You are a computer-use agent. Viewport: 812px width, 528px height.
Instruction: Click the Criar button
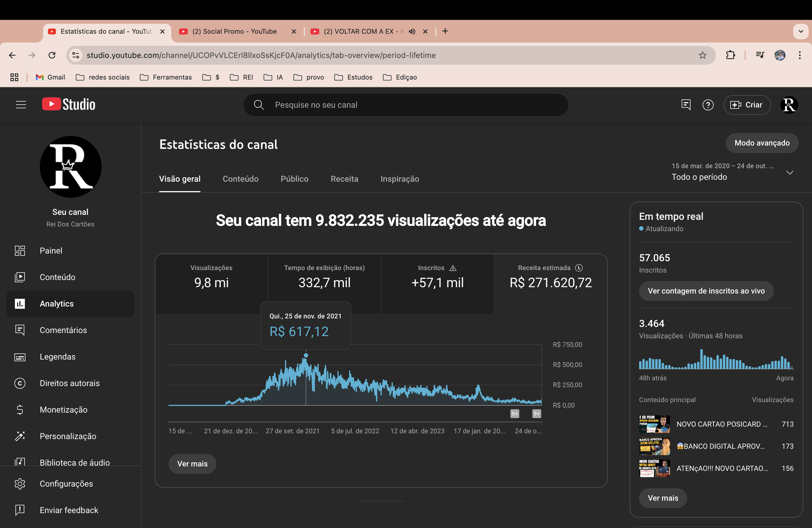[x=747, y=105]
